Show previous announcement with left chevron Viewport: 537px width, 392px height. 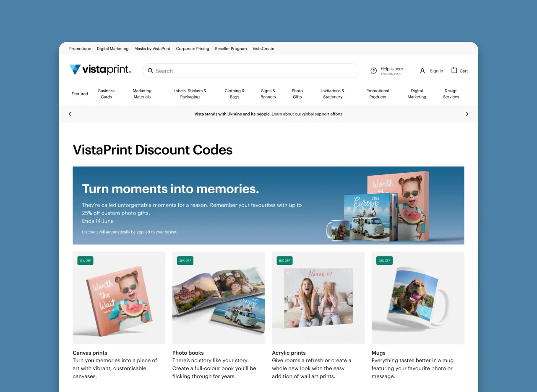pos(70,114)
